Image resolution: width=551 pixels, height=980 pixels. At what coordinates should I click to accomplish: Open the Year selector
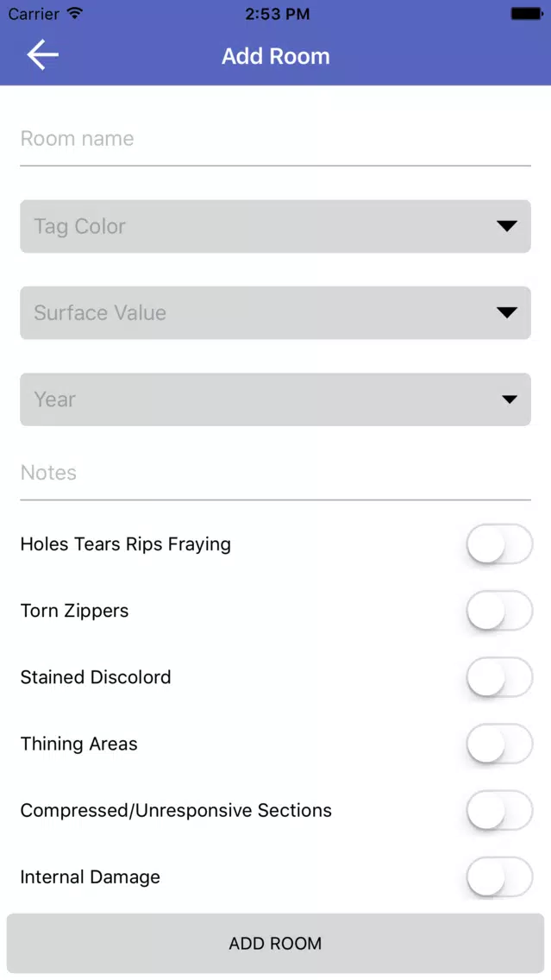pos(259,399)
